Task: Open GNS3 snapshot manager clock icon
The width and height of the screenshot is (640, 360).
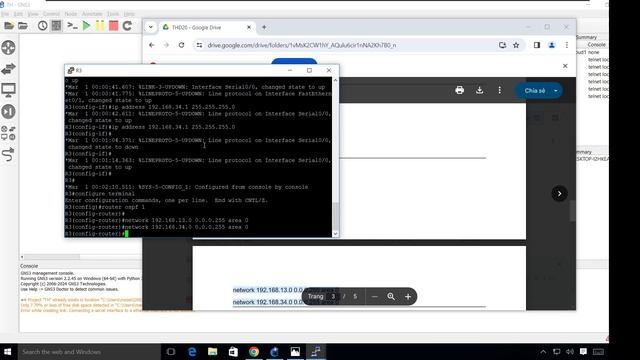Action: [42, 26]
